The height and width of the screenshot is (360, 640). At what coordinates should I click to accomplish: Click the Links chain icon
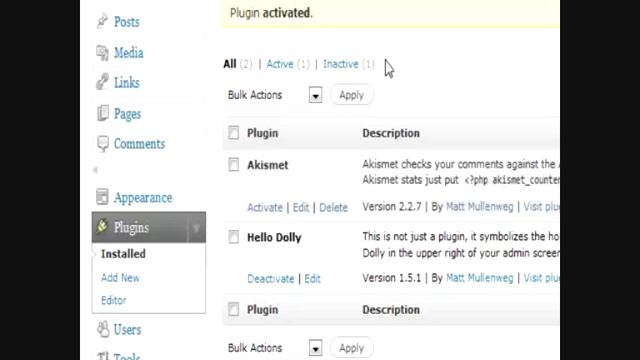point(102,82)
